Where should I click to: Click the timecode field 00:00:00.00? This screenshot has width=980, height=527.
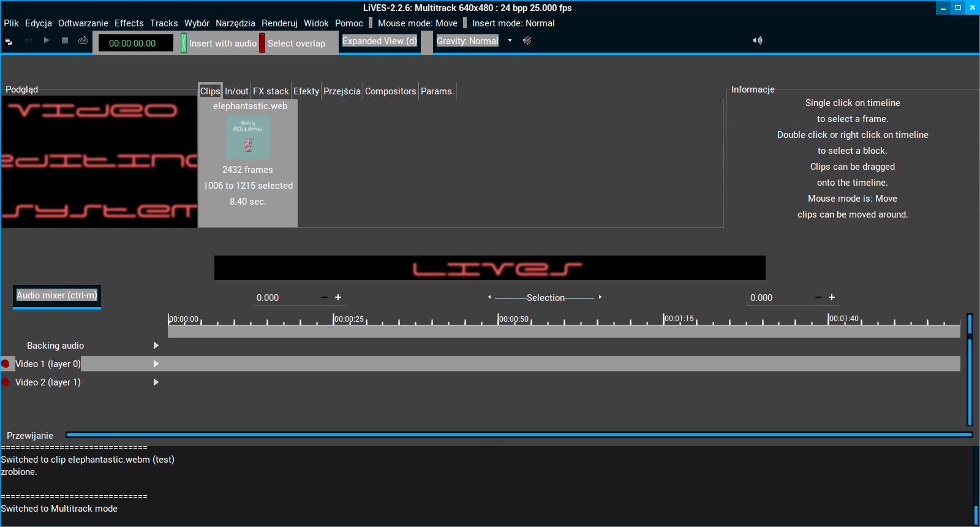(135, 44)
